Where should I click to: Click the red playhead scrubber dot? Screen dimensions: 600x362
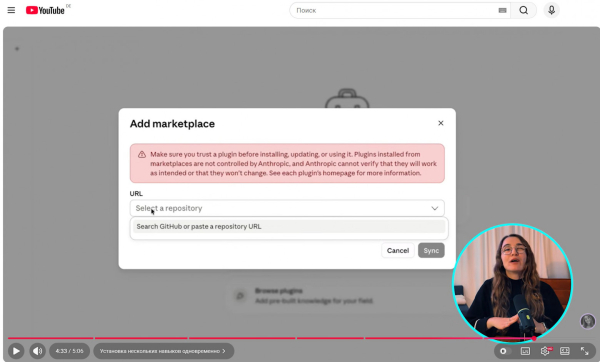534,338
